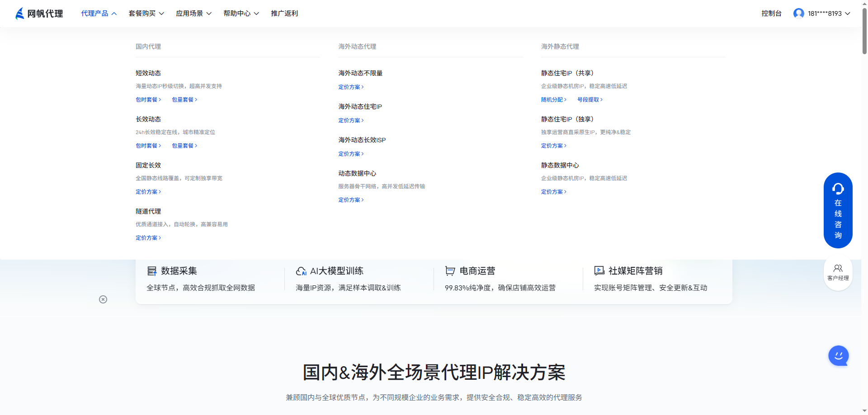The image size is (868, 415).
Task: Select 海外动态不限量 product
Action: pyautogui.click(x=360, y=73)
